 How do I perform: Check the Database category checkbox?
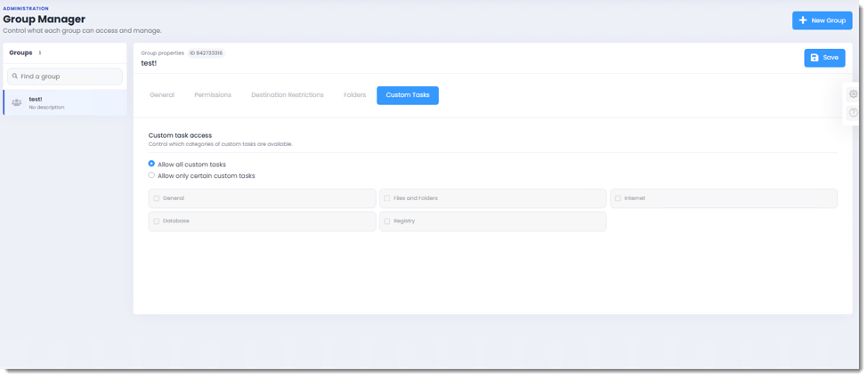[157, 221]
